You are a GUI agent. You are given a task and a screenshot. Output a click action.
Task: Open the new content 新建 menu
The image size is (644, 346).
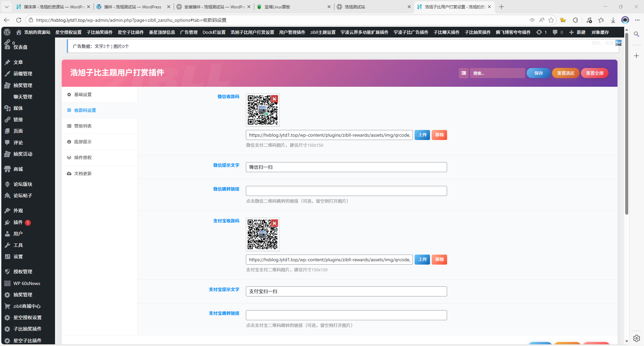577,32
